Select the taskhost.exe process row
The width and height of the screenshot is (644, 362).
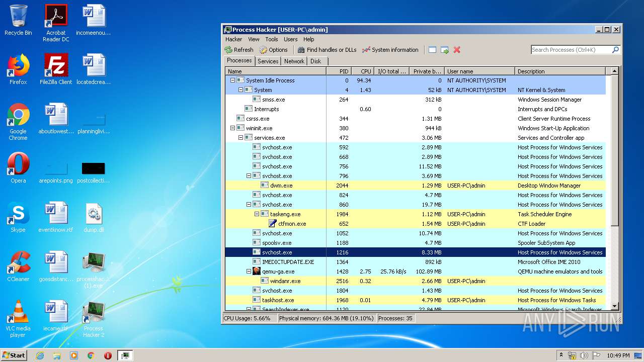(x=415, y=300)
